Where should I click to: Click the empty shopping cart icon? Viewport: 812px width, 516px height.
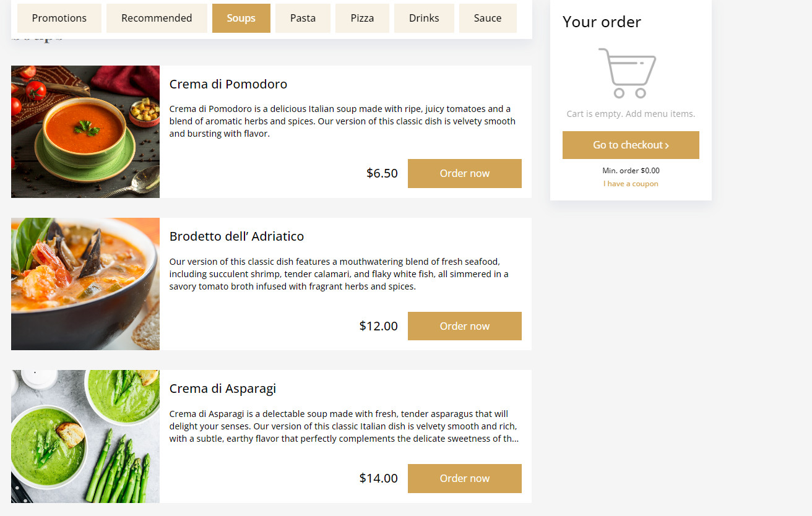tap(628, 73)
